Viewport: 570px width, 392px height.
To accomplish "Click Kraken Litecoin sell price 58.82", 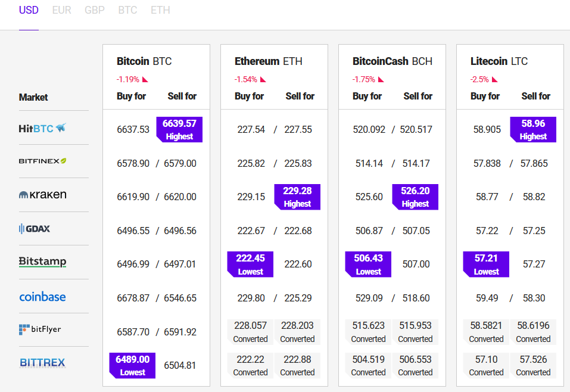I will (x=534, y=197).
